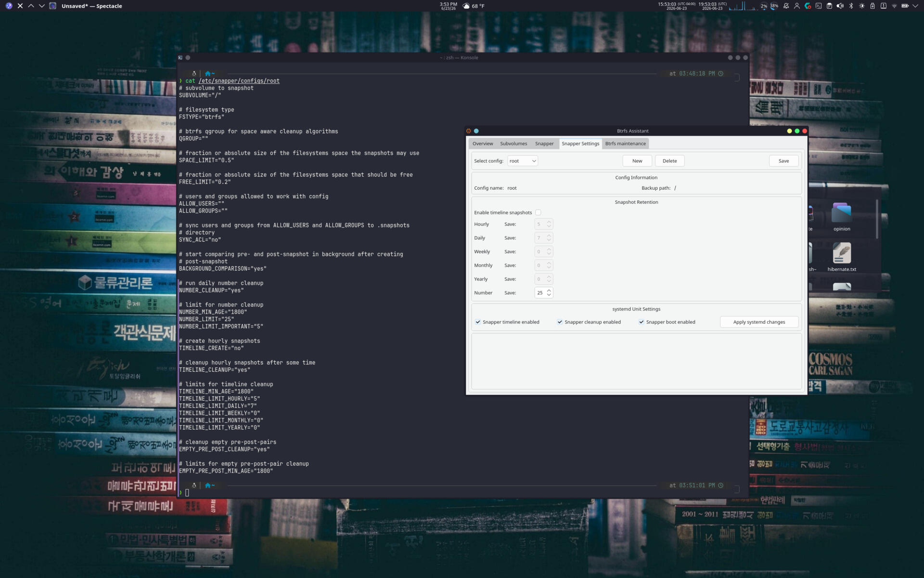
Task: Open the volume control tray icon
Action: [x=840, y=6]
